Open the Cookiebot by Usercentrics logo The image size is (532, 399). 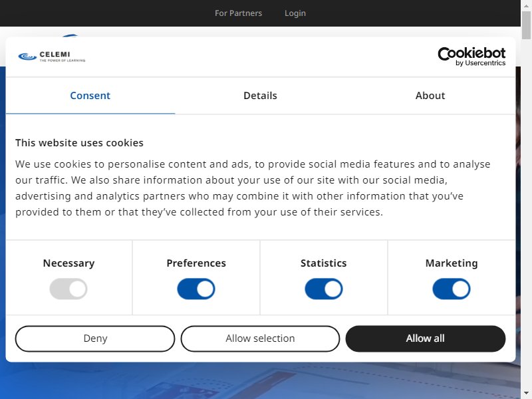(x=471, y=57)
